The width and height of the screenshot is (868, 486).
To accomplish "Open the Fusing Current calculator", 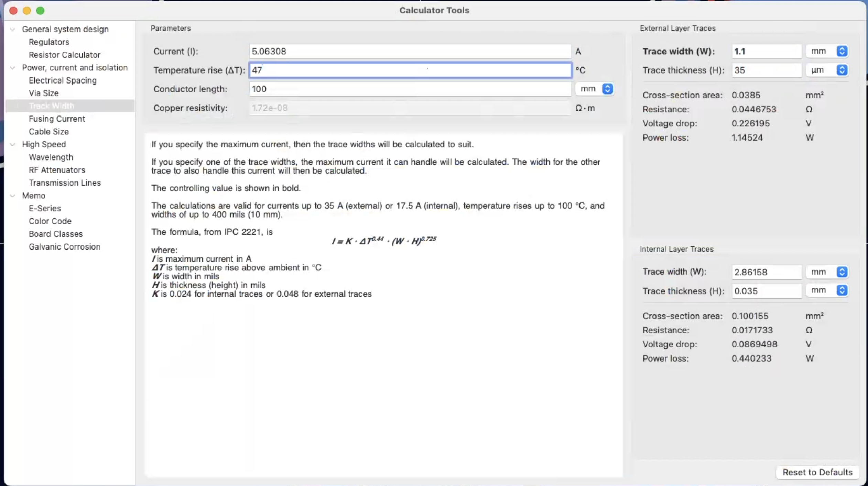I will point(57,119).
